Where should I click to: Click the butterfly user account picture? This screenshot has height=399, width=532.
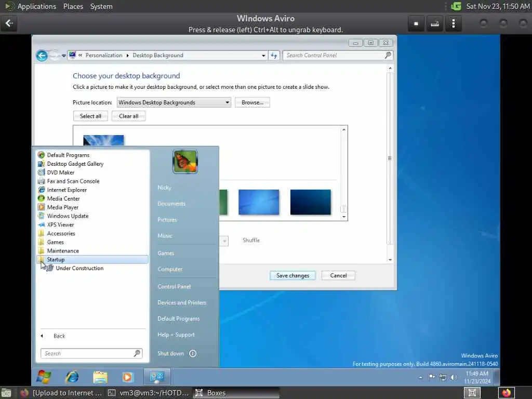185,162
